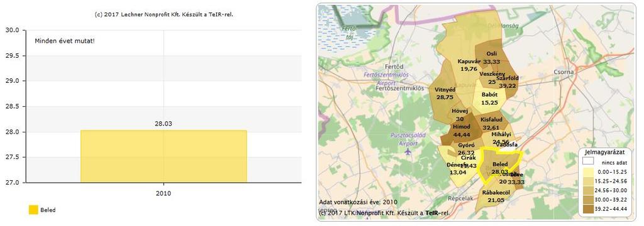
Task: Click the Csorna town label
Action: (x=563, y=72)
